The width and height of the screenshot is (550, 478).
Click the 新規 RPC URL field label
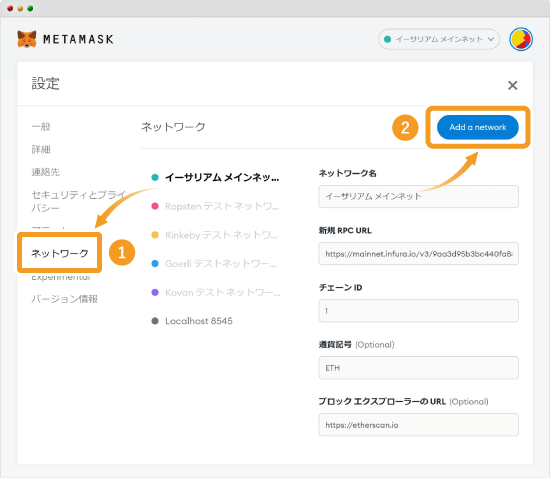pos(345,230)
